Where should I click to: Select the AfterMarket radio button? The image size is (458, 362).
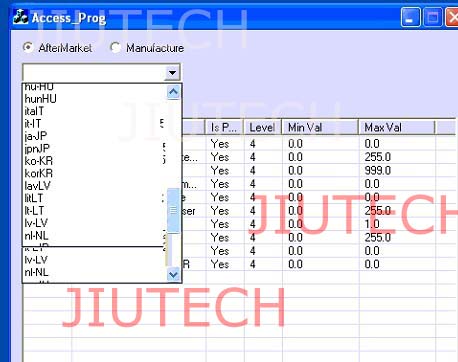pos(28,47)
